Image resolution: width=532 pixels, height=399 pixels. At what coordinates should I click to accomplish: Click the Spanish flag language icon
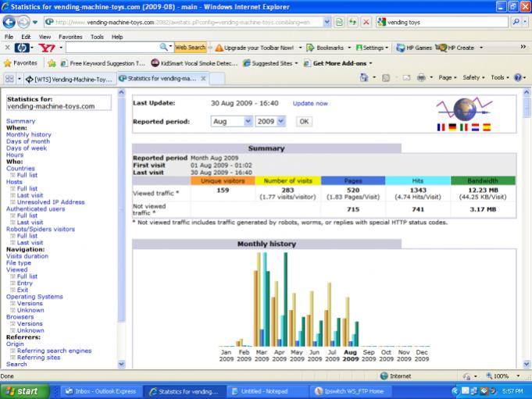(486, 126)
